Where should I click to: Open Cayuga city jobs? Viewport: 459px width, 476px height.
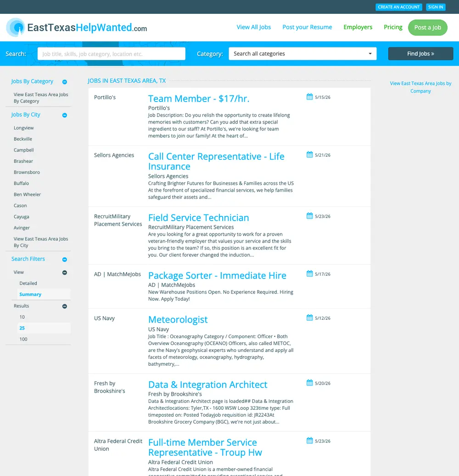click(x=22, y=217)
